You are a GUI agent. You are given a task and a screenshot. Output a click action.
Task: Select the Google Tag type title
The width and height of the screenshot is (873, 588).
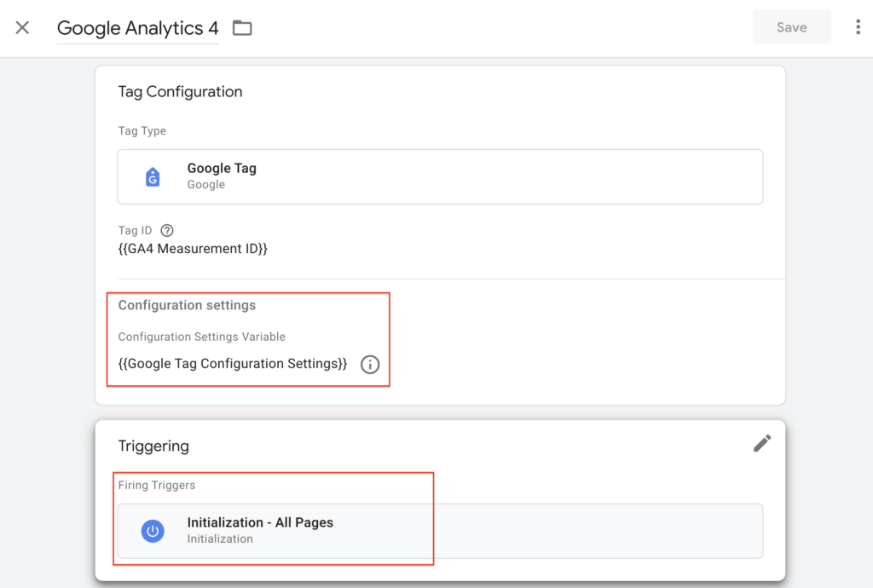(x=222, y=169)
